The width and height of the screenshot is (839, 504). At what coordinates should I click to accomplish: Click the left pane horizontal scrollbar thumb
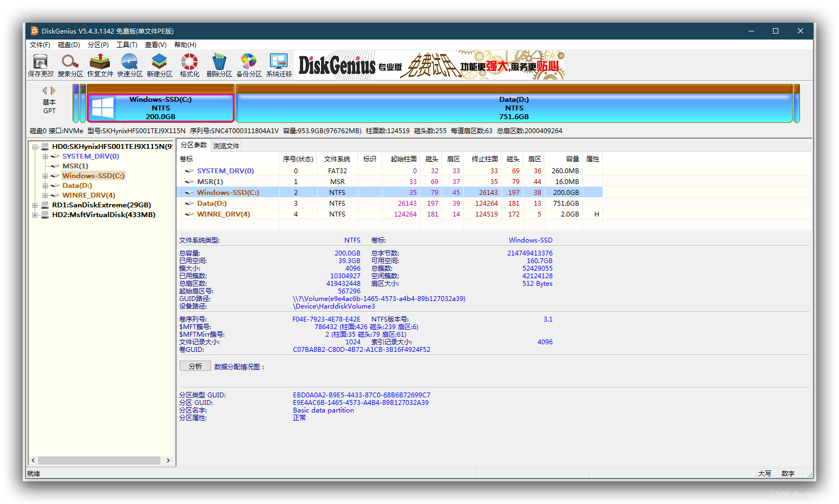point(99,460)
